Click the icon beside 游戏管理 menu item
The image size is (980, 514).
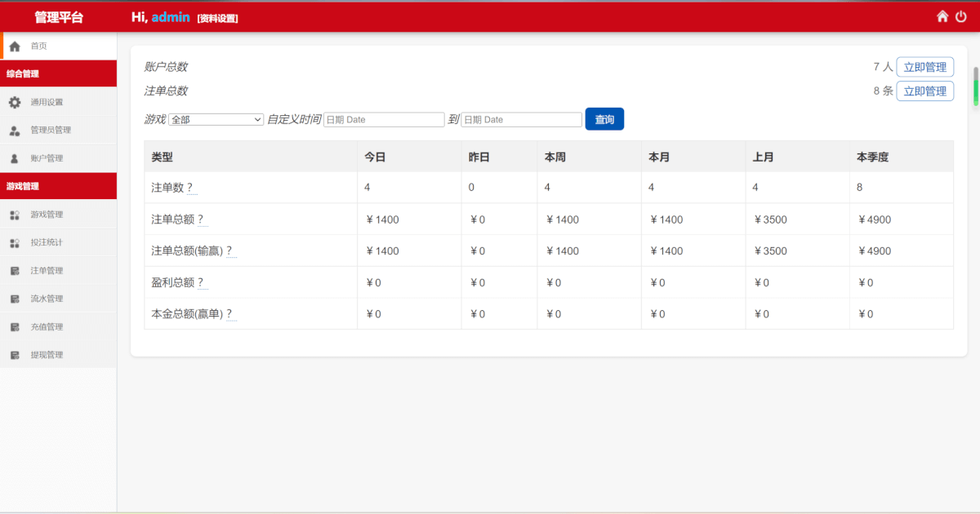pos(15,215)
